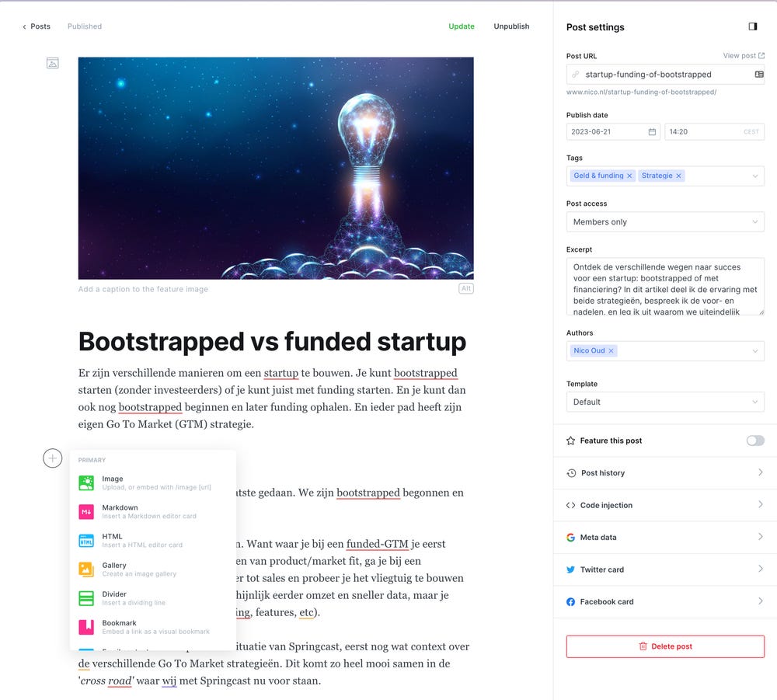Open Facebook card settings
Image resolution: width=777 pixels, height=700 pixels.
pos(665,601)
